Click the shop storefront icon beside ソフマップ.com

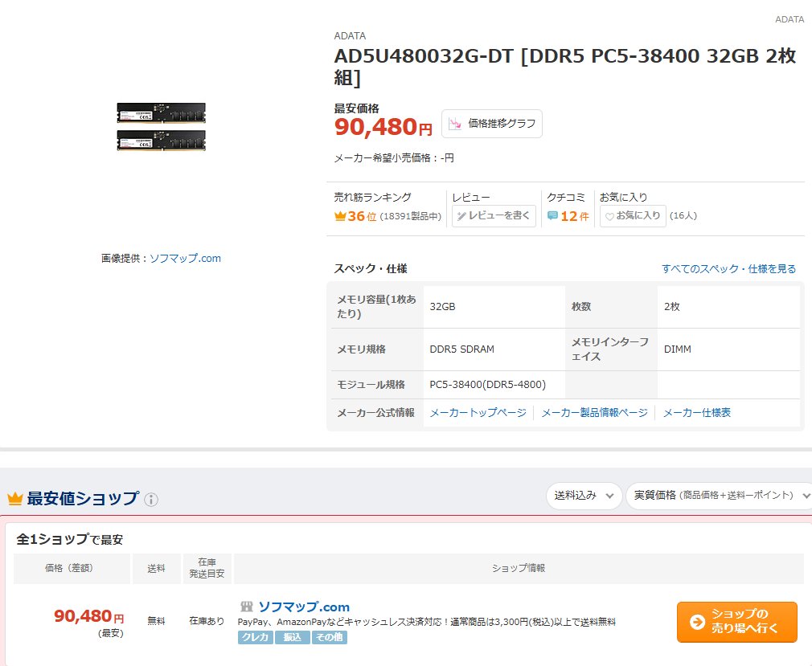247,607
